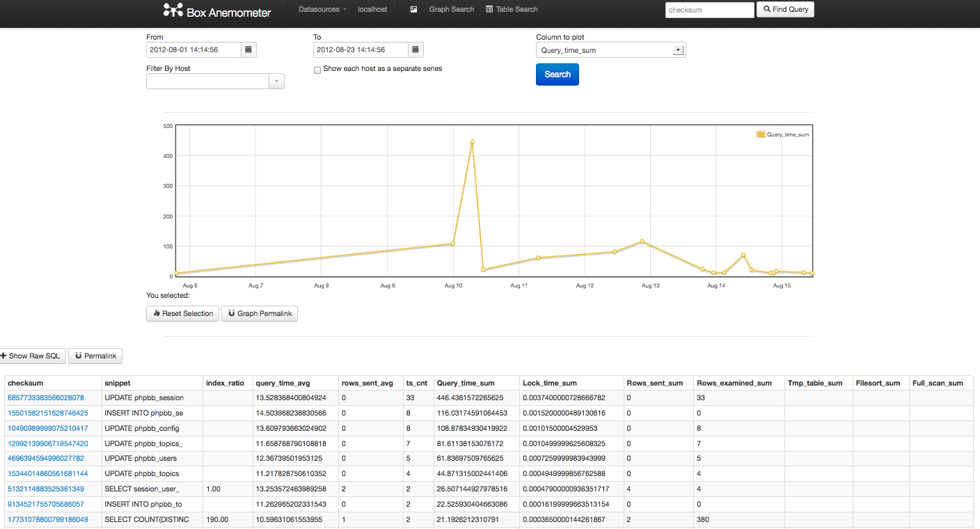980x529 pixels.
Task: Go to Table Search in navbar
Action: 516,10
